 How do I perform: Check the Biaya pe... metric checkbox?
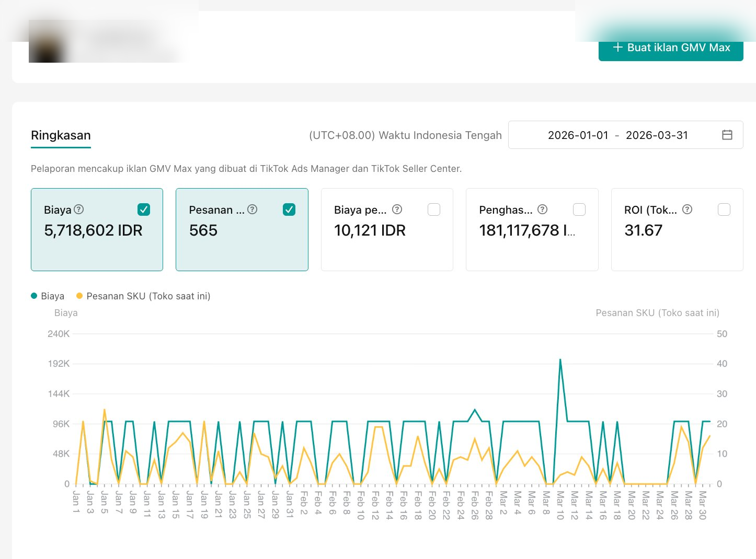[434, 209]
